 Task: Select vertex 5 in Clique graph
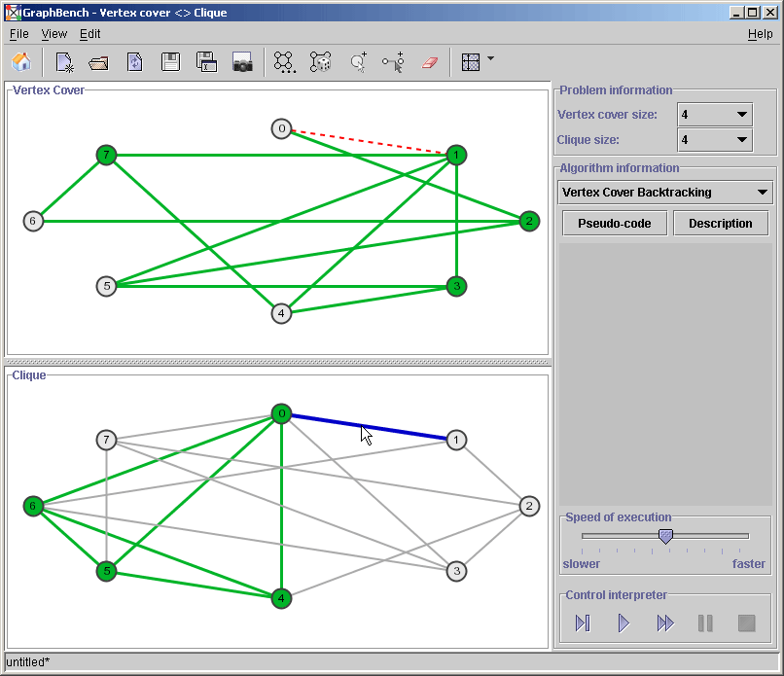click(106, 571)
